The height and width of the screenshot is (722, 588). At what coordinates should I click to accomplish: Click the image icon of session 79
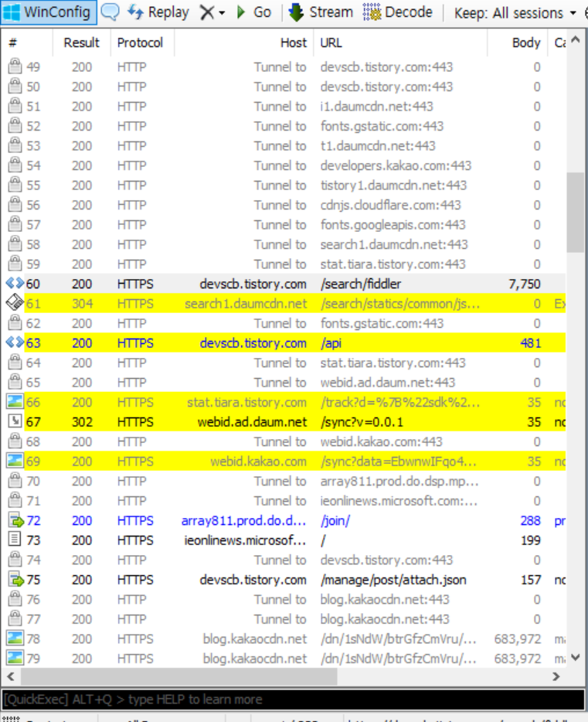tap(15, 658)
